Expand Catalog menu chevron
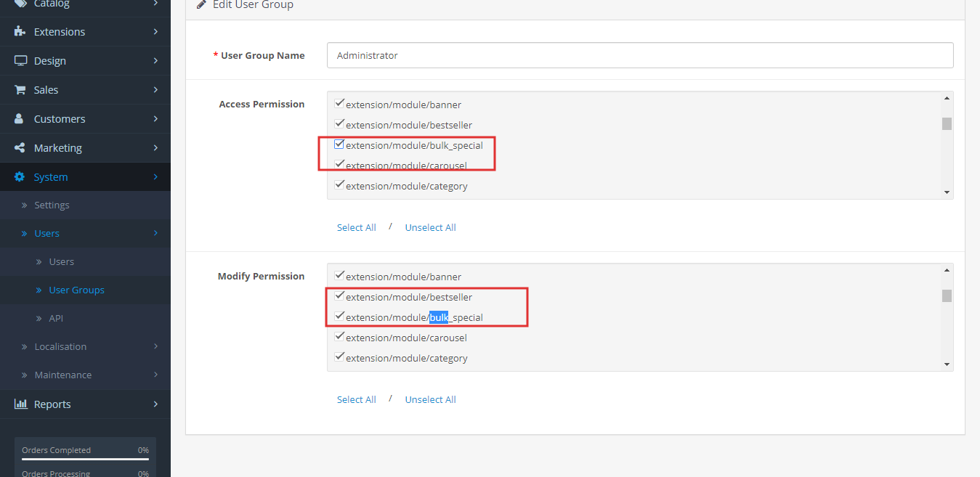The height and width of the screenshot is (477, 980). click(155, 4)
